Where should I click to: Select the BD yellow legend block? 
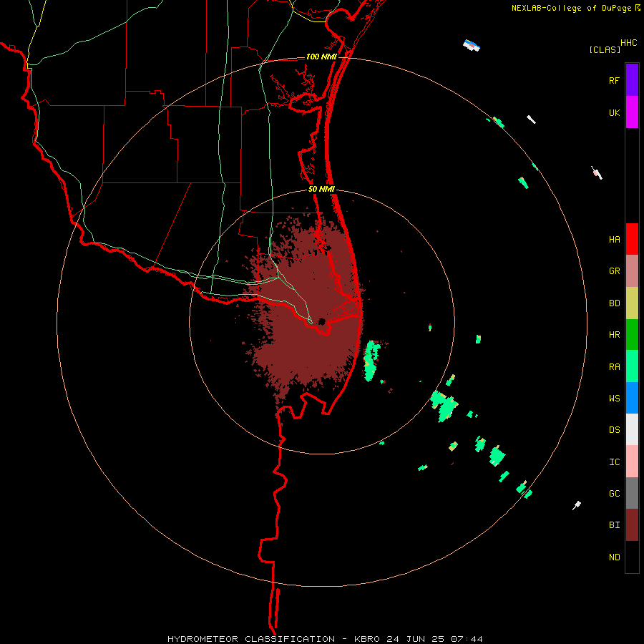click(632, 303)
